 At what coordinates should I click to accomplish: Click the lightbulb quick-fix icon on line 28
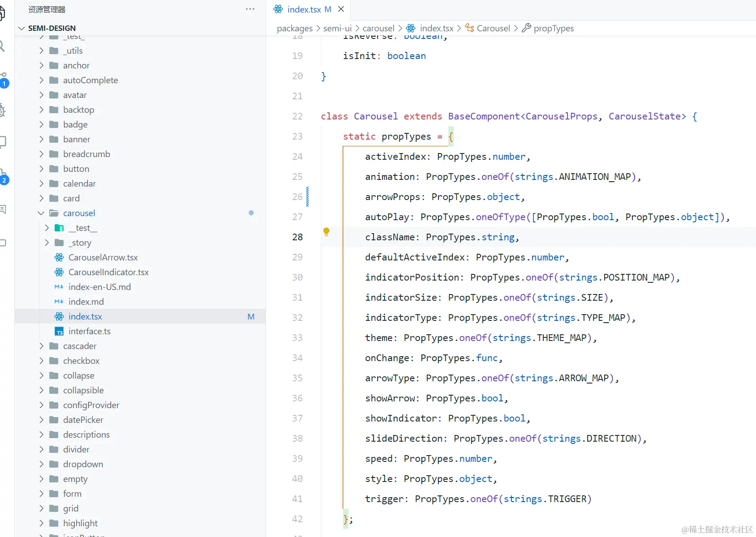tap(326, 232)
